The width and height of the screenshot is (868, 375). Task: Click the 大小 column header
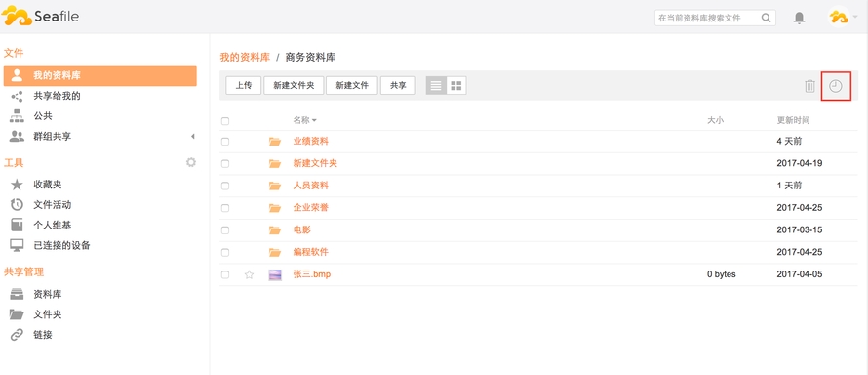[x=715, y=120]
